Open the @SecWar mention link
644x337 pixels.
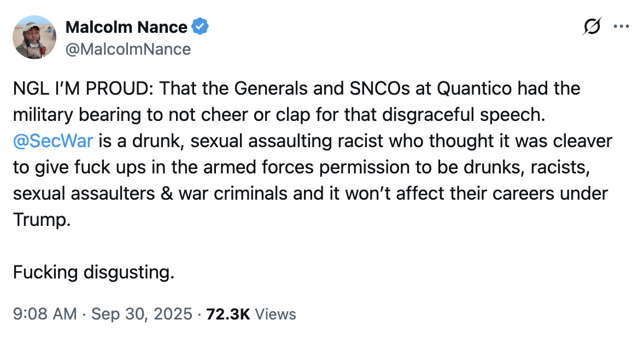click(x=53, y=141)
